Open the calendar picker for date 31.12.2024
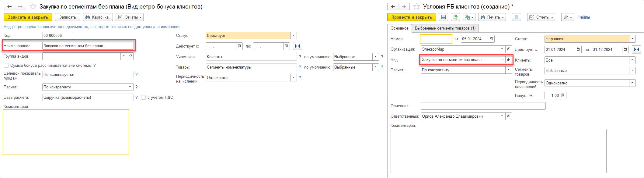Image resolution: width=644 pixels, height=178 pixels. click(x=625, y=49)
